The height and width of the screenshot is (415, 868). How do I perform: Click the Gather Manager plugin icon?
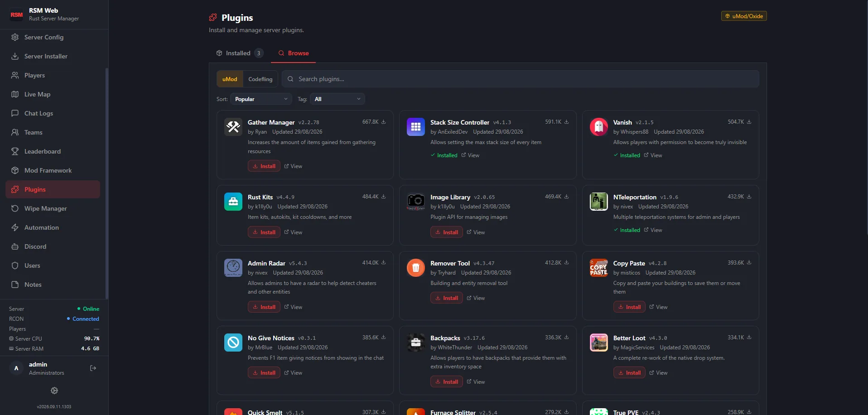click(233, 127)
